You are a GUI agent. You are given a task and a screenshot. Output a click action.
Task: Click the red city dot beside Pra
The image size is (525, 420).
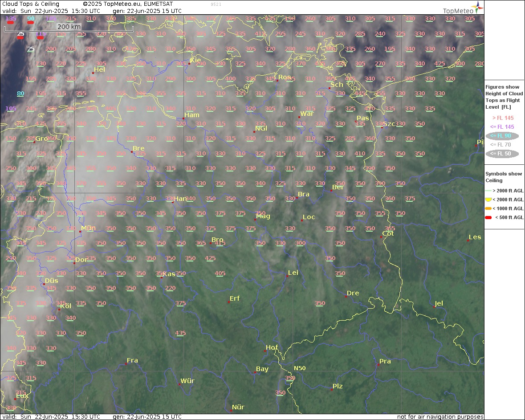coord(378,365)
